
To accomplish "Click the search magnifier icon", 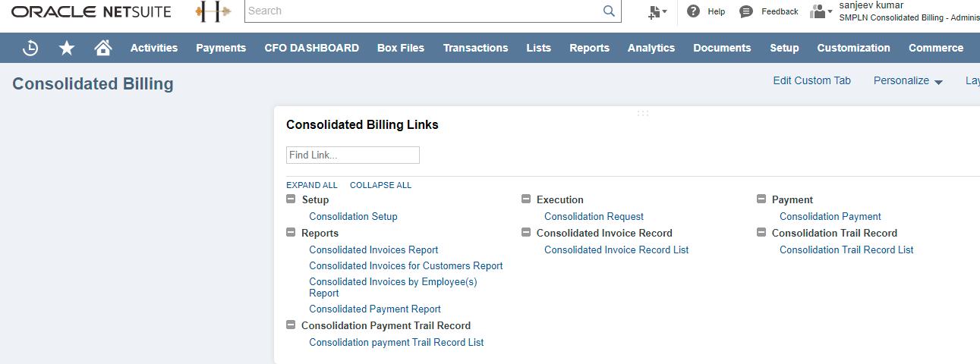I will [x=609, y=11].
